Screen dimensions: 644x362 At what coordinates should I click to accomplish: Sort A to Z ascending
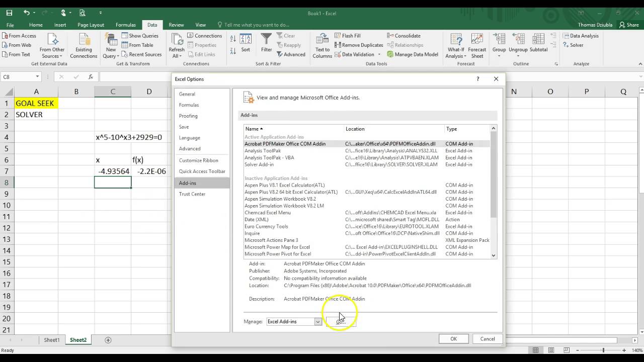click(x=233, y=39)
